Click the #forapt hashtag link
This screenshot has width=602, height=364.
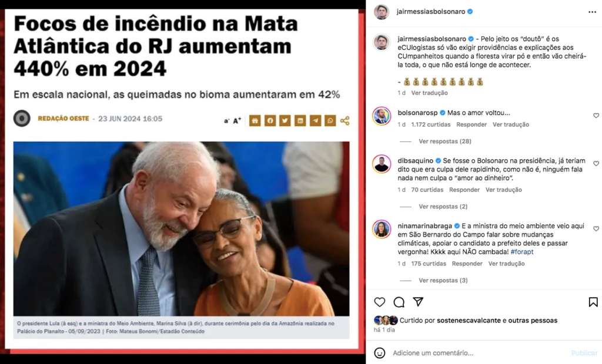[522, 252]
